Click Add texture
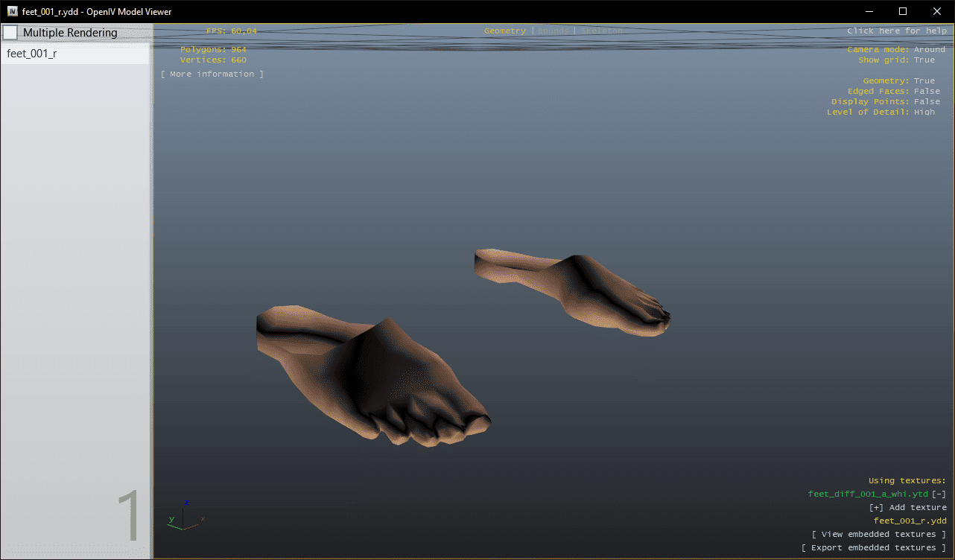Viewport: 955px width, 560px height. pyautogui.click(x=907, y=508)
